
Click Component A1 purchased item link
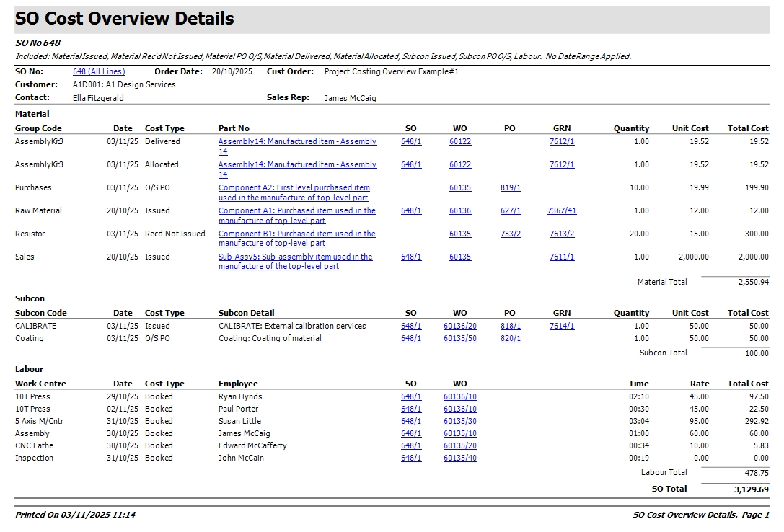pos(296,211)
